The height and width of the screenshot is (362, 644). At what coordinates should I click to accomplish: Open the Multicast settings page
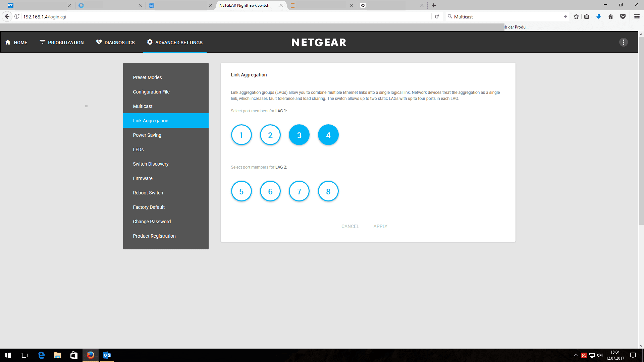pos(166,106)
